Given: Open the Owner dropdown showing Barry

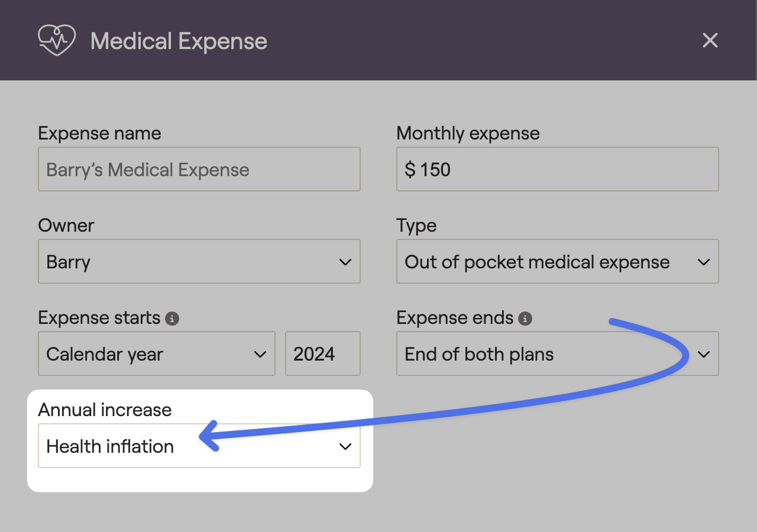Looking at the screenshot, I should (x=199, y=261).
